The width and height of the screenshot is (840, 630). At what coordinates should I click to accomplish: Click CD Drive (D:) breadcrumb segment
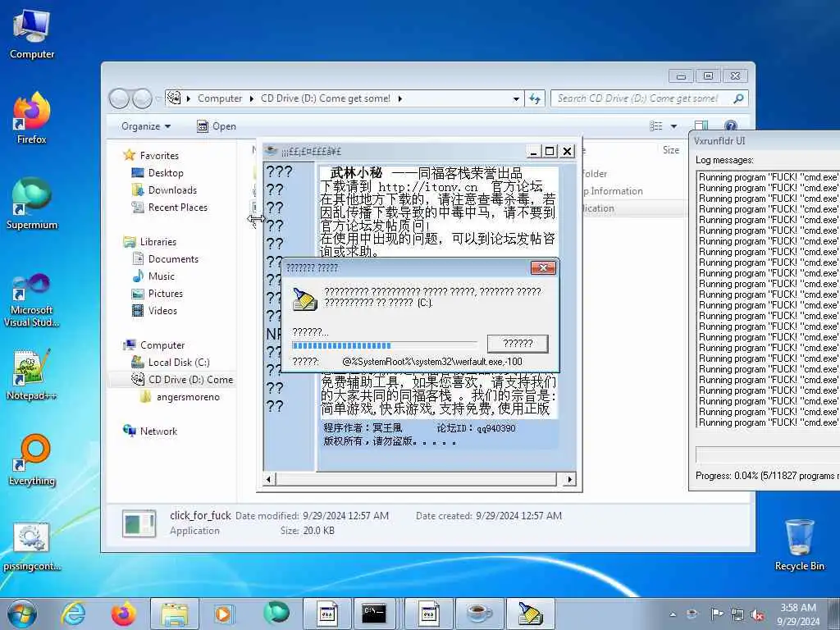tap(325, 98)
